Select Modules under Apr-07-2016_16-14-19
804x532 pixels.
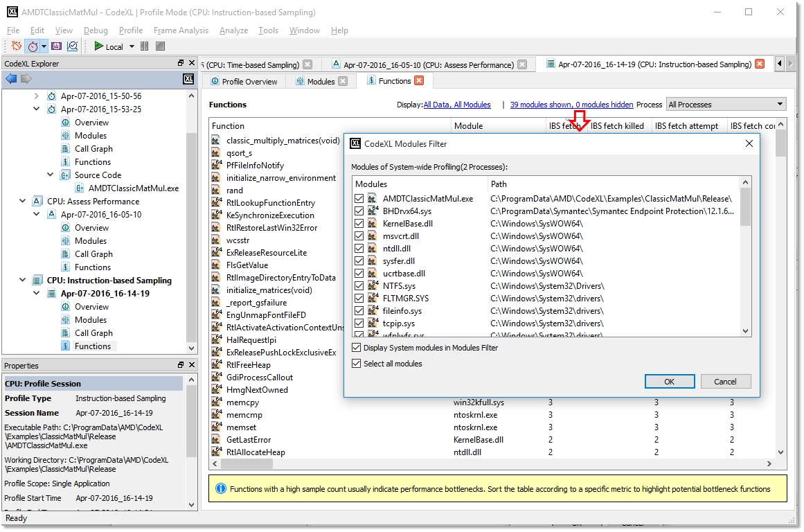coord(91,319)
